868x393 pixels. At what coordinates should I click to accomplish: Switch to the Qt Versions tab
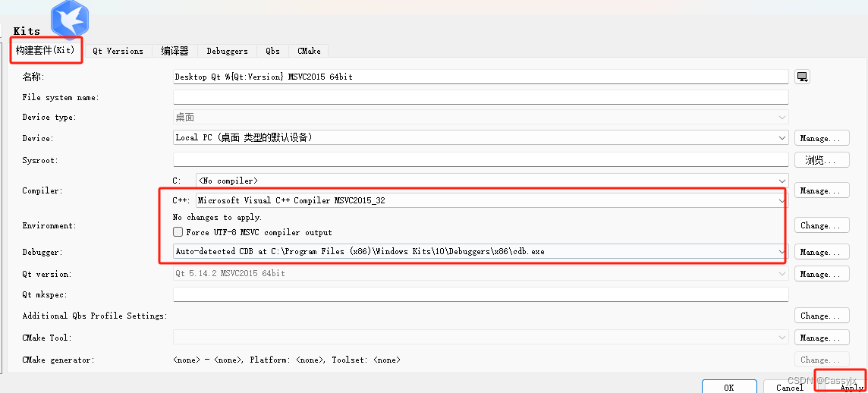click(x=118, y=51)
